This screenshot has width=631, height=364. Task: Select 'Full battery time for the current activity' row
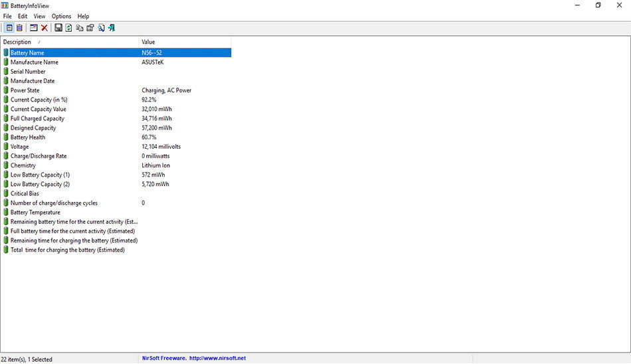click(x=117, y=231)
